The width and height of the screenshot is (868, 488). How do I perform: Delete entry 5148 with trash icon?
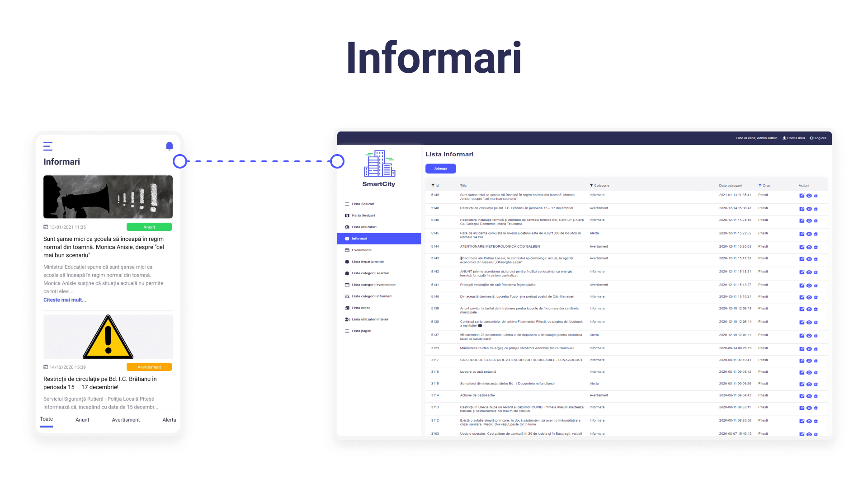click(816, 209)
